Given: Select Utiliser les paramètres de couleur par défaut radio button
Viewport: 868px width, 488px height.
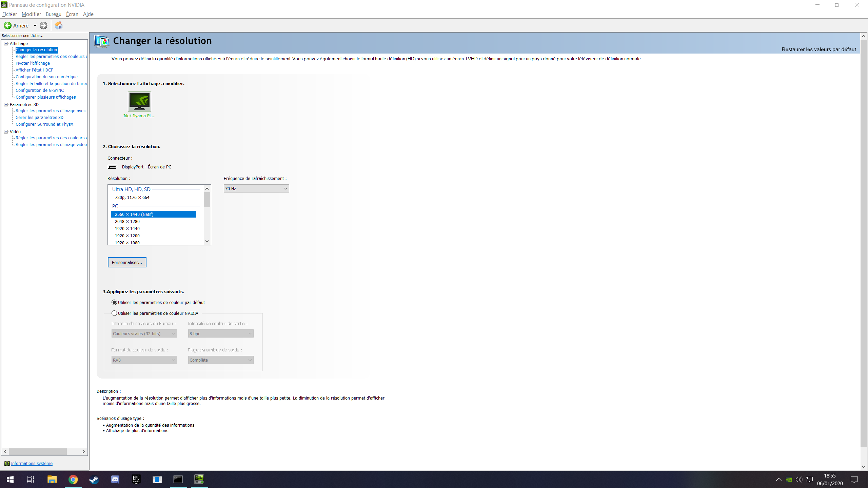Looking at the screenshot, I should pyautogui.click(x=115, y=302).
